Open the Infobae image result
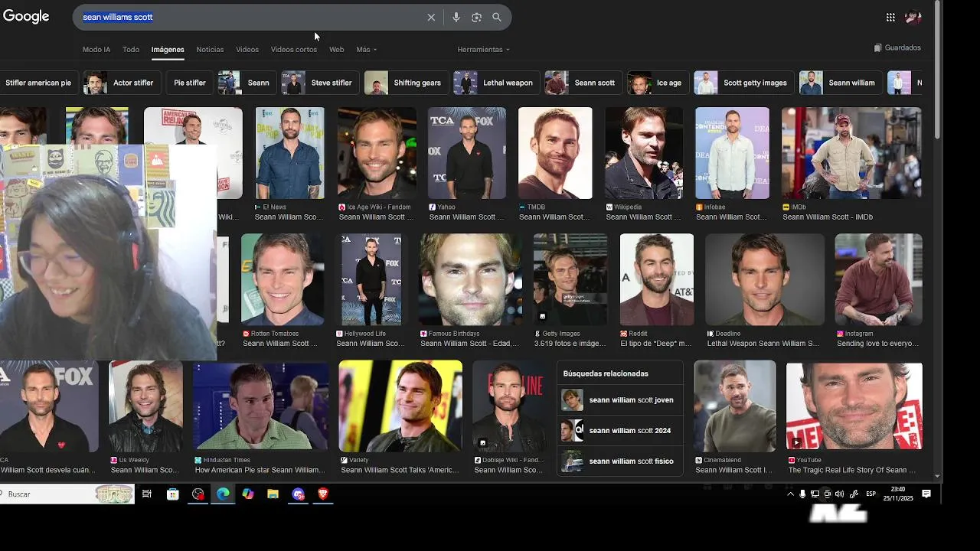 coord(732,153)
